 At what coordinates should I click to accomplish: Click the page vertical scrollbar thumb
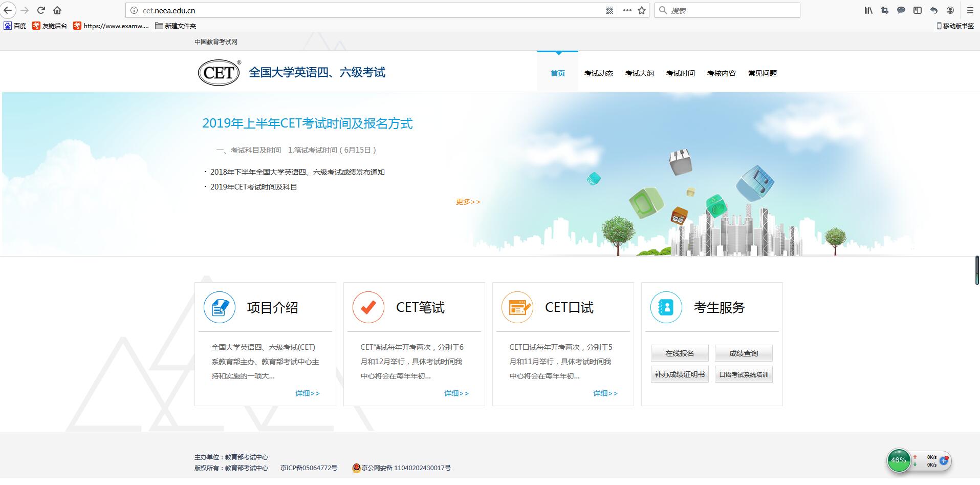click(977, 270)
